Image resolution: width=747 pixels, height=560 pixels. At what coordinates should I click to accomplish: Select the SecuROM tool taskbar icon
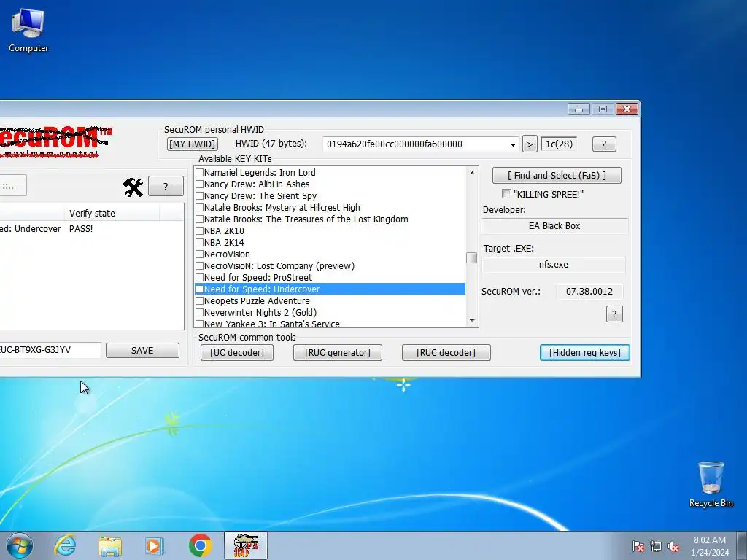[246, 545]
